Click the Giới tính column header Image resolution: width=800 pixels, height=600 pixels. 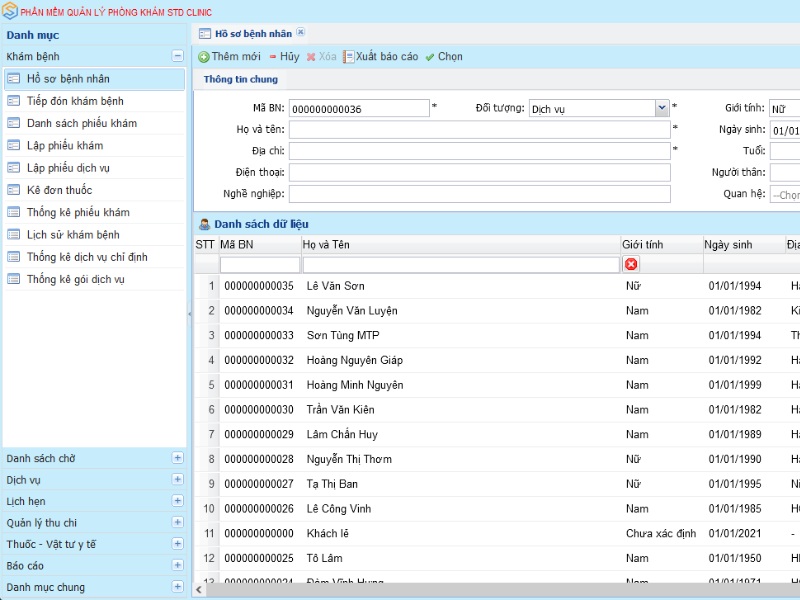coord(662,245)
